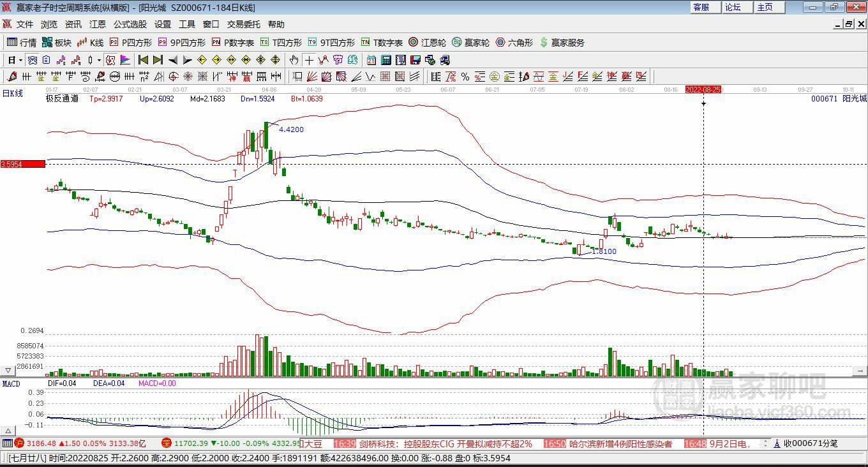Open the T数字表 time table
The image size is (868, 467).
(382, 43)
